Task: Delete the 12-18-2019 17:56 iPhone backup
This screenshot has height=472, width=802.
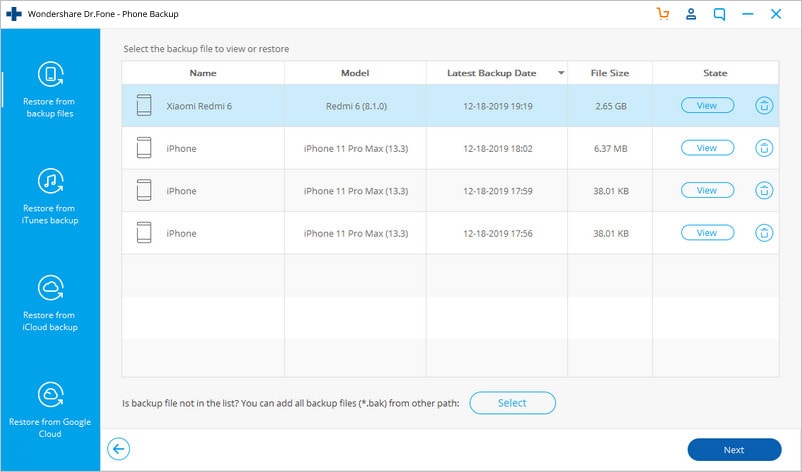Action: (764, 233)
